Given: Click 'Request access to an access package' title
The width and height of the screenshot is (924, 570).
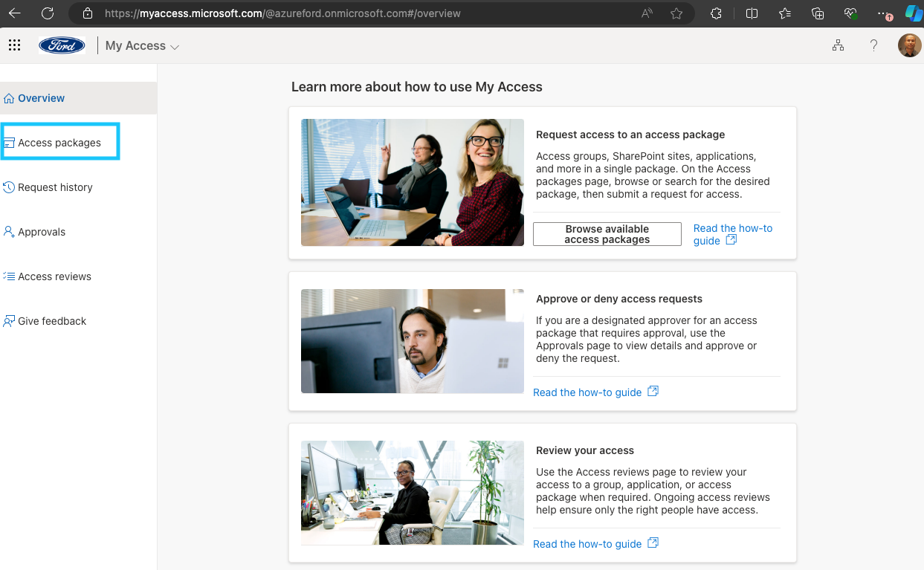Looking at the screenshot, I should 630,135.
